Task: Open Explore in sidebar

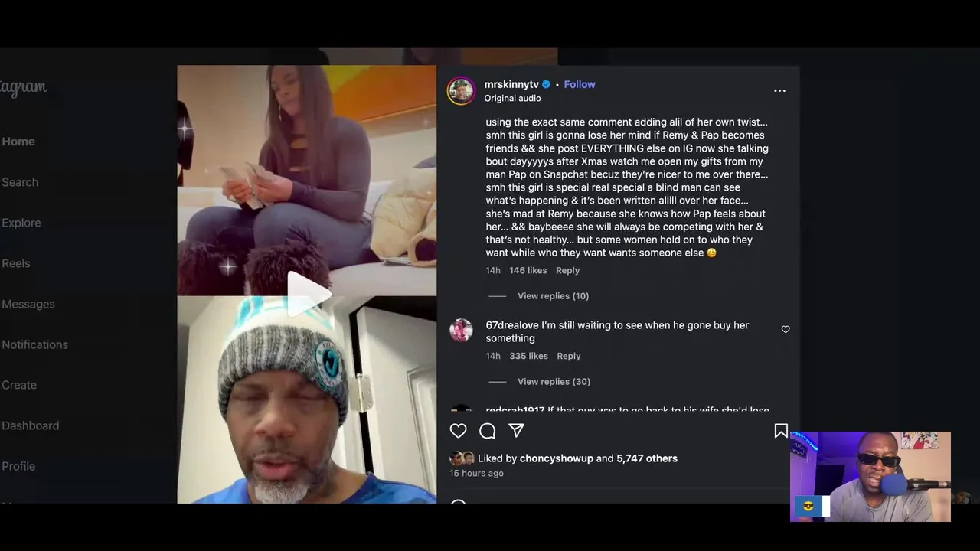Action: (x=21, y=223)
